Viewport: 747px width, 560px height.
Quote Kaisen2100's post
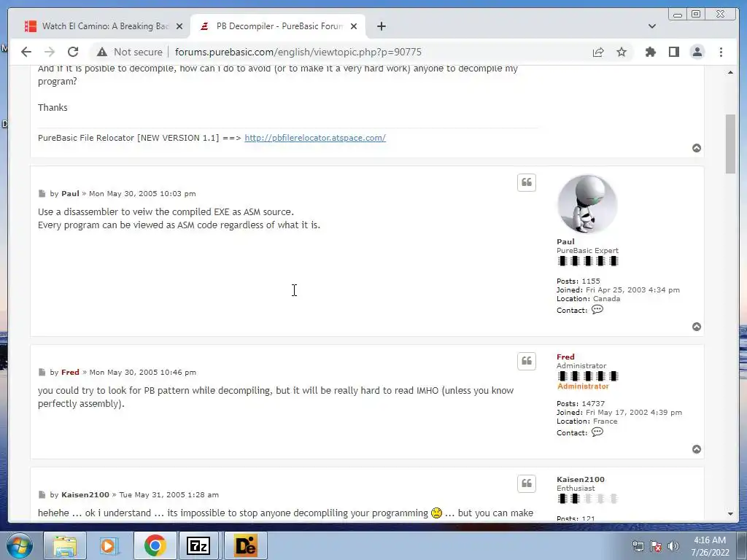click(x=527, y=483)
